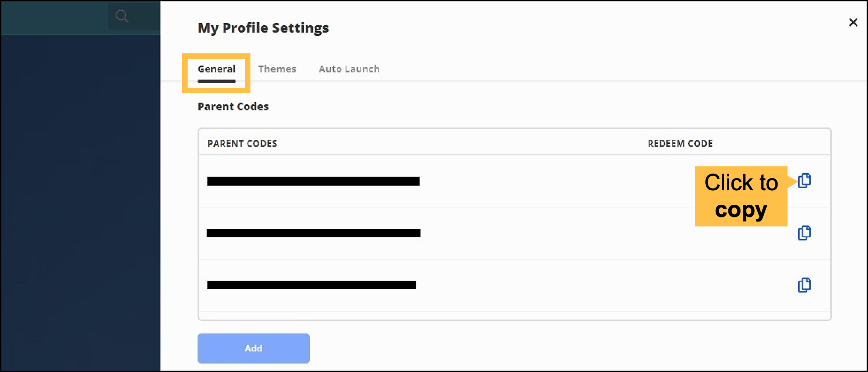Close the My Profile Settings dialog

(x=853, y=22)
